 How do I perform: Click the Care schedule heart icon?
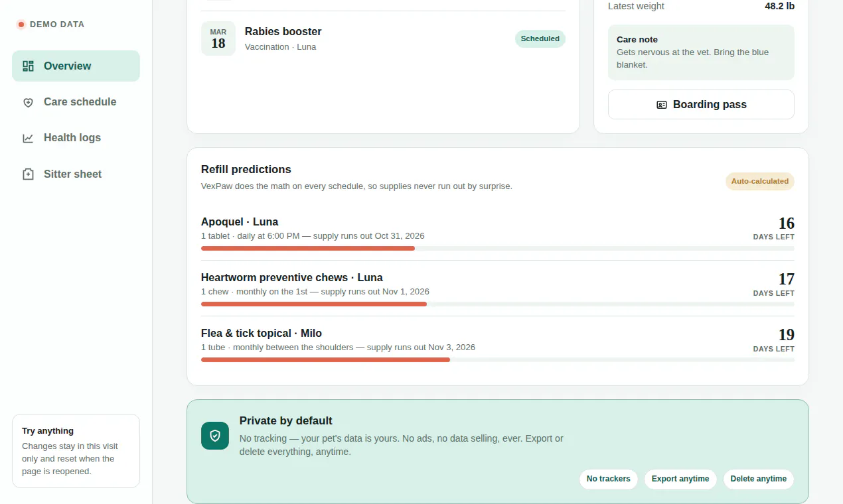click(x=28, y=102)
